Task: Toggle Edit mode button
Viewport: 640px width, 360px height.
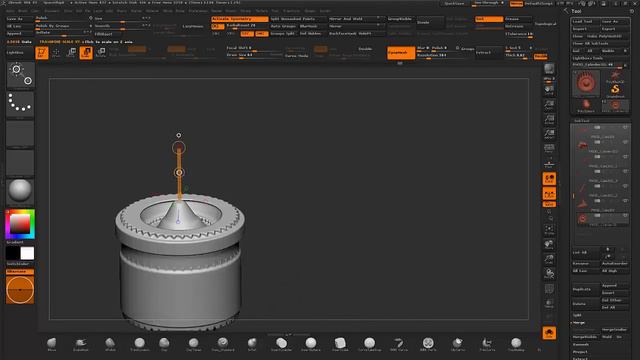Action: click(42, 53)
